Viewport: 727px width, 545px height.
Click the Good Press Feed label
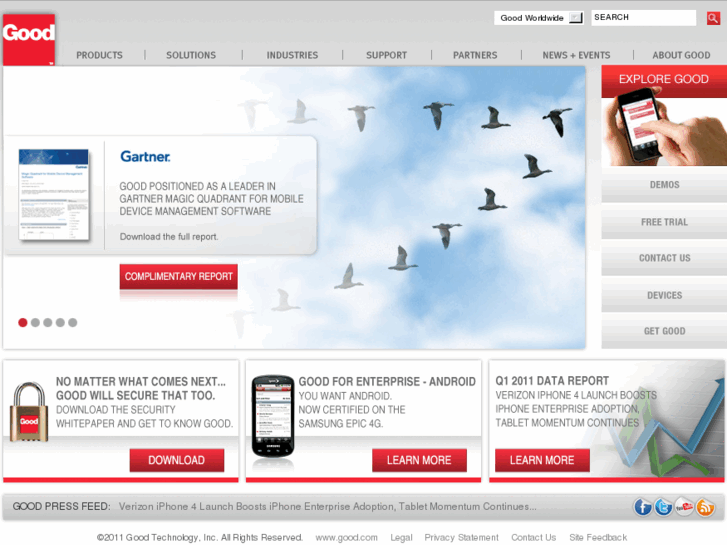pyautogui.click(x=61, y=507)
